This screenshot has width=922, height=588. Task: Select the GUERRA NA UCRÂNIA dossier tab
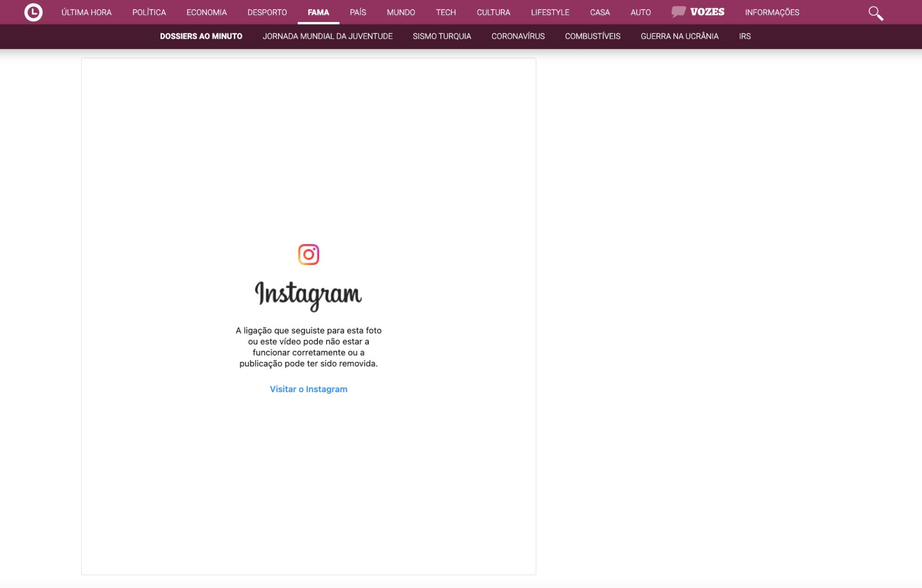(x=679, y=36)
